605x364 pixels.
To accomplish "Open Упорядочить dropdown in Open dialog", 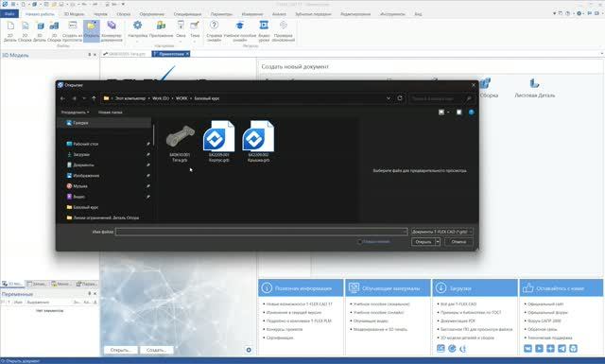I will tap(76, 113).
